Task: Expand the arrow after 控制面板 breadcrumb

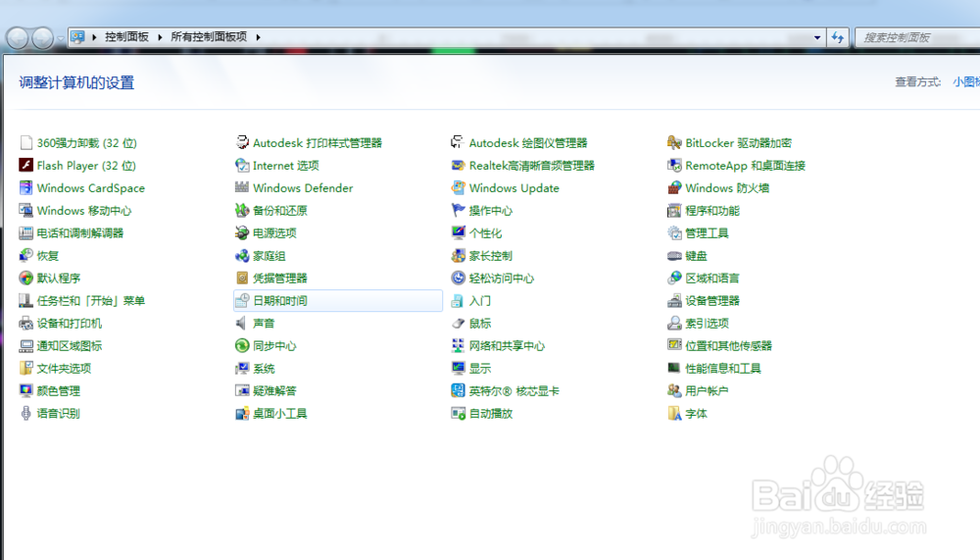Action: coord(160,37)
